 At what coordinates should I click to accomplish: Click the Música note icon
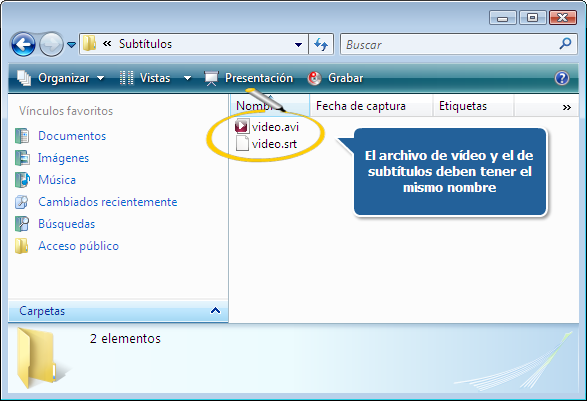22,180
